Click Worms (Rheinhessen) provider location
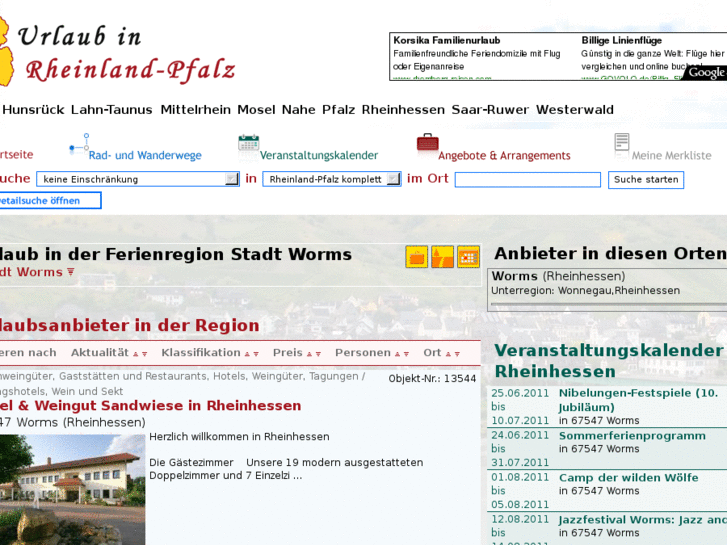Image resolution: width=727 pixels, height=545 pixels. click(558, 276)
